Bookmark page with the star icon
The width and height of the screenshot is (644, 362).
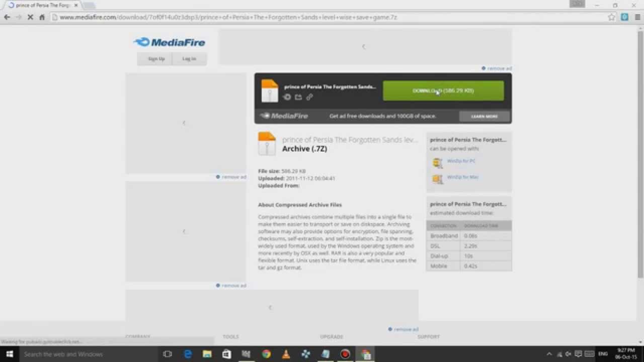click(x=611, y=17)
